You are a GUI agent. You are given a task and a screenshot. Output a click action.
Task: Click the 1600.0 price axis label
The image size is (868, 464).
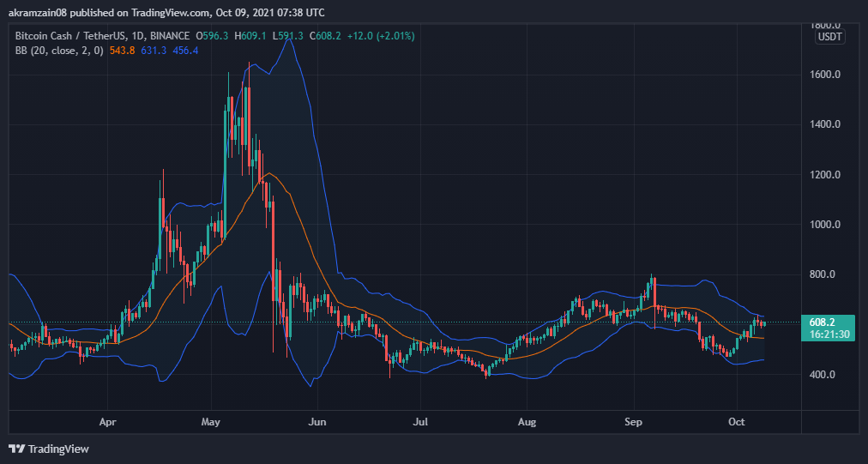click(x=825, y=75)
